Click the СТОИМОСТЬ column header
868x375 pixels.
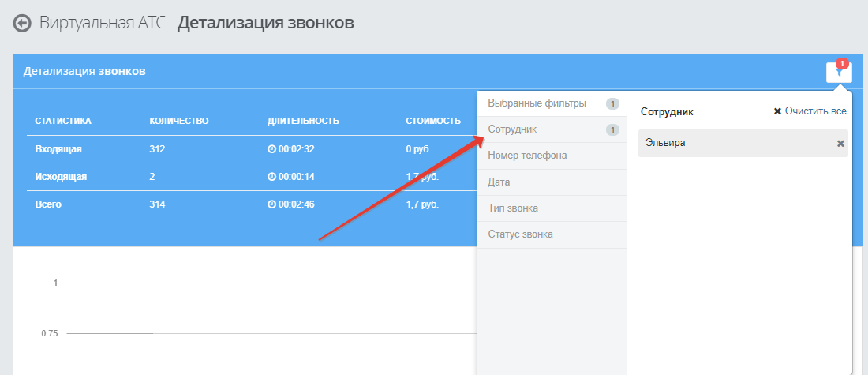point(433,121)
